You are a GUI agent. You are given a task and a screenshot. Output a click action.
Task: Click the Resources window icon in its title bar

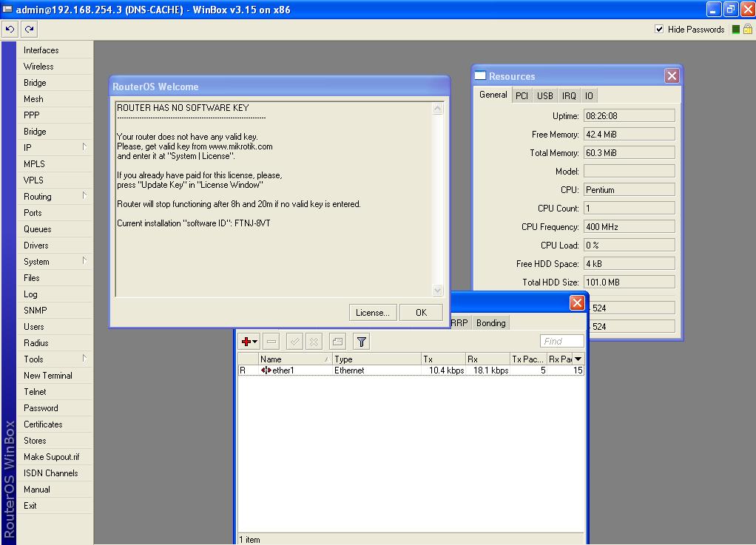(480, 75)
